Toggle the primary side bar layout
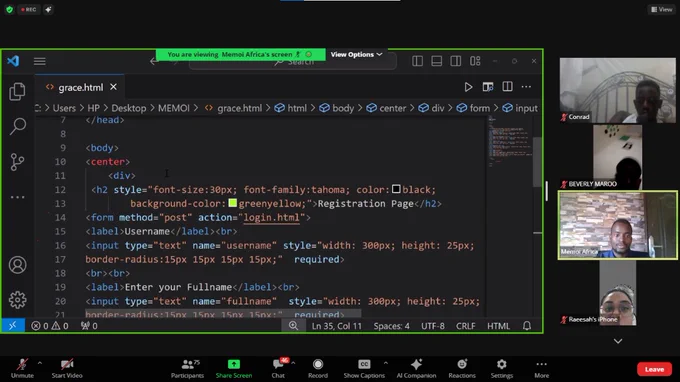Viewport: 680px width, 382px height. point(417,61)
